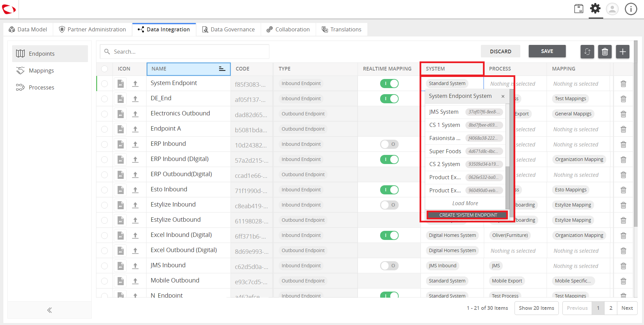
Task: Click Load More in the system list
Action: [465, 203]
